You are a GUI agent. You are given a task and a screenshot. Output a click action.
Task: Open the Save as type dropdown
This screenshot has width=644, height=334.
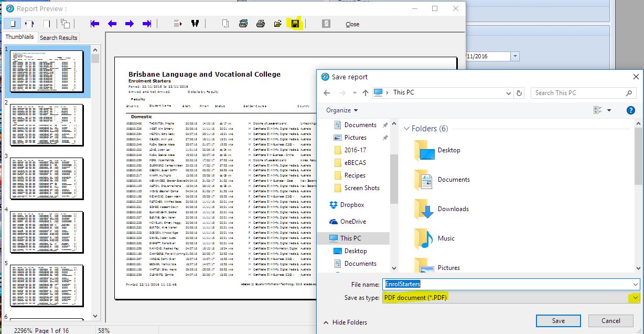pyautogui.click(x=636, y=298)
